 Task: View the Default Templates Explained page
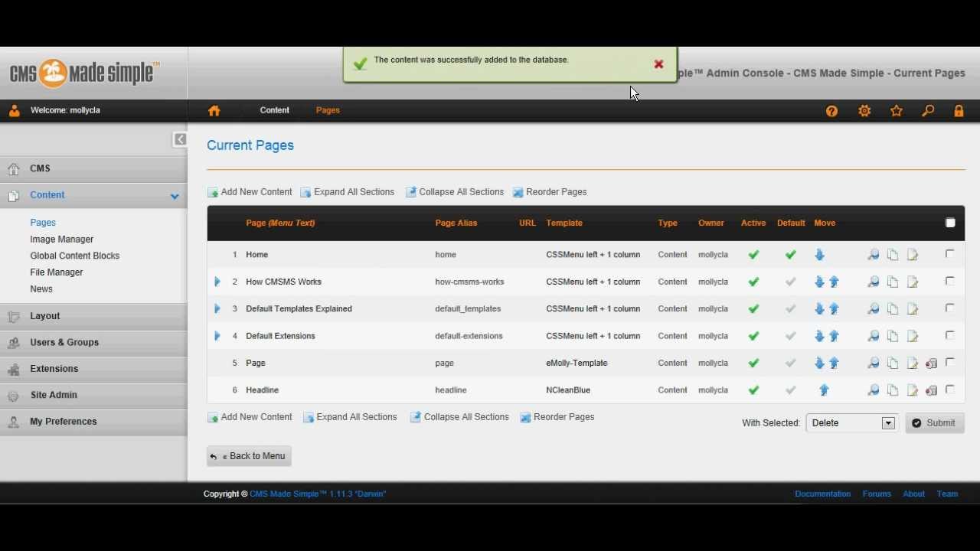(873, 309)
